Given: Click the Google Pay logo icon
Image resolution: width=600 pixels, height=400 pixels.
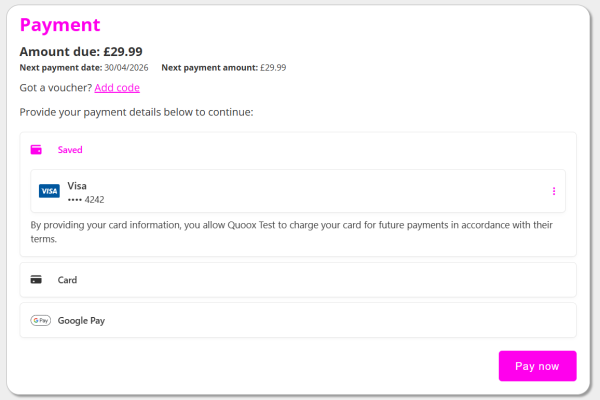Looking at the screenshot, I should [41, 321].
